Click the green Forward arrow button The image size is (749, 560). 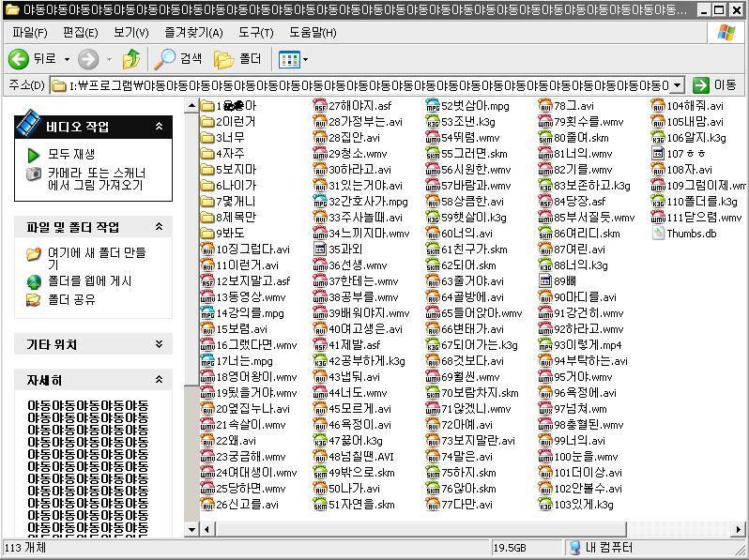tap(88, 59)
